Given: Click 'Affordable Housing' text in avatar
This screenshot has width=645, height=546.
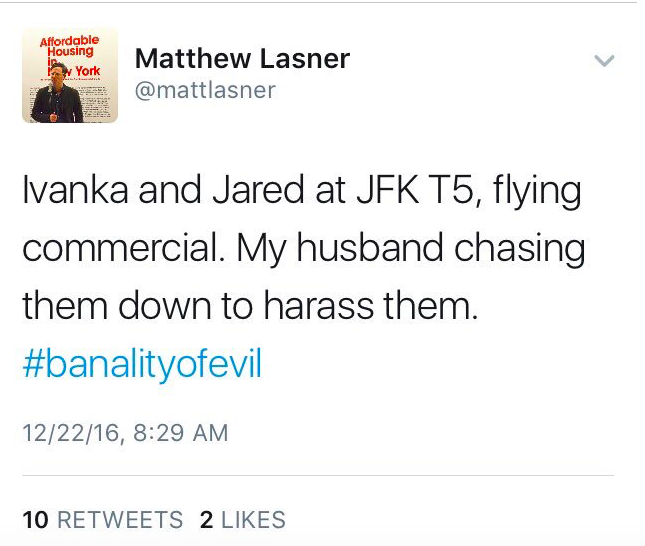Looking at the screenshot, I should tap(70, 46).
